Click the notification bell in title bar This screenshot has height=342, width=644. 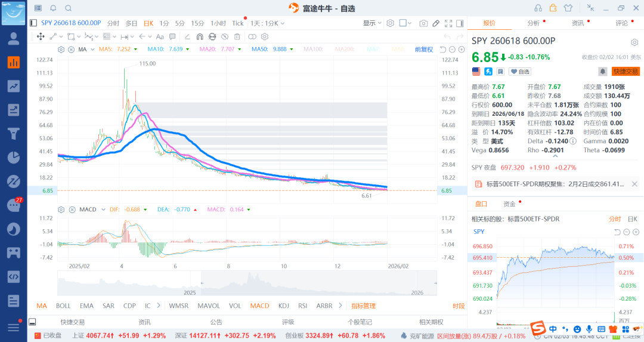(53, 8)
